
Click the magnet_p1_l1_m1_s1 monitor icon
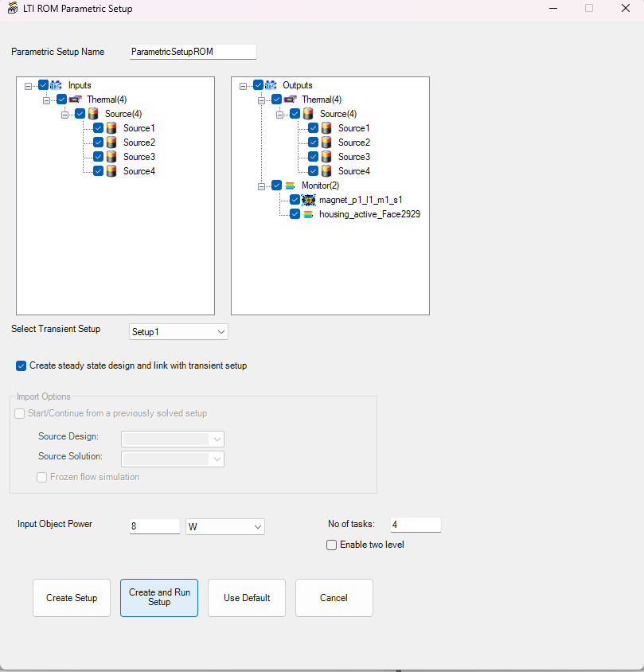click(308, 200)
